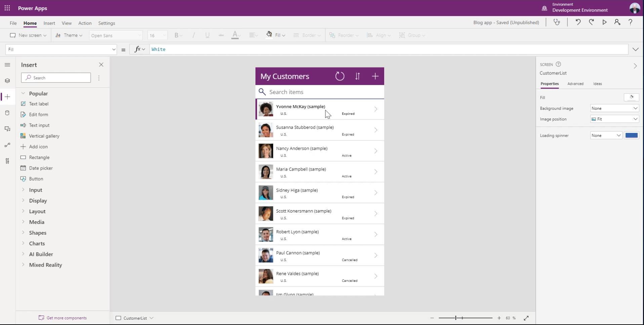Preview the app with the play icon
Screen dimensions: 644x325
point(604,22)
